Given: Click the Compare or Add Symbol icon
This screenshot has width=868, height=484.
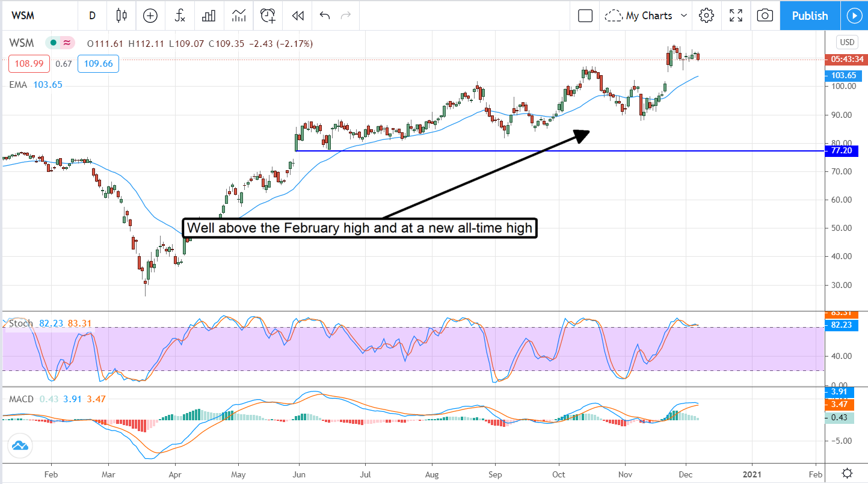Looking at the screenshot, I should point(150,16).
